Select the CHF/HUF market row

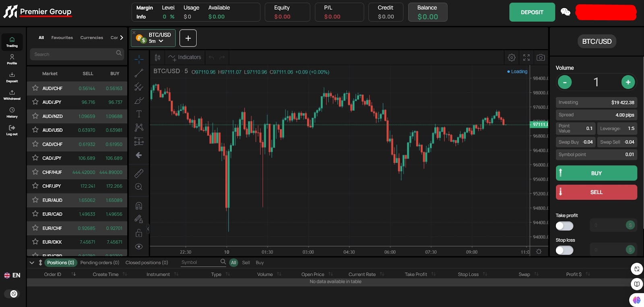(x=77, y=172)
